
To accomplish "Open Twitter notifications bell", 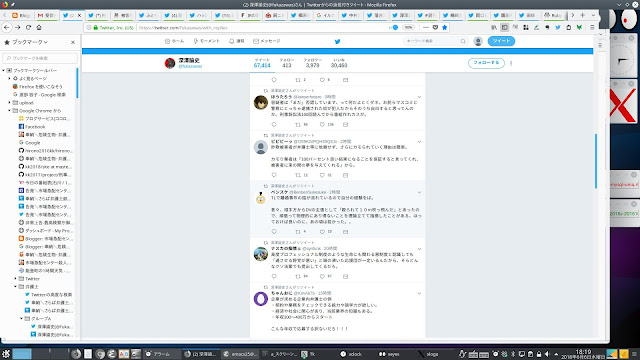I will (x=237, y=41).
